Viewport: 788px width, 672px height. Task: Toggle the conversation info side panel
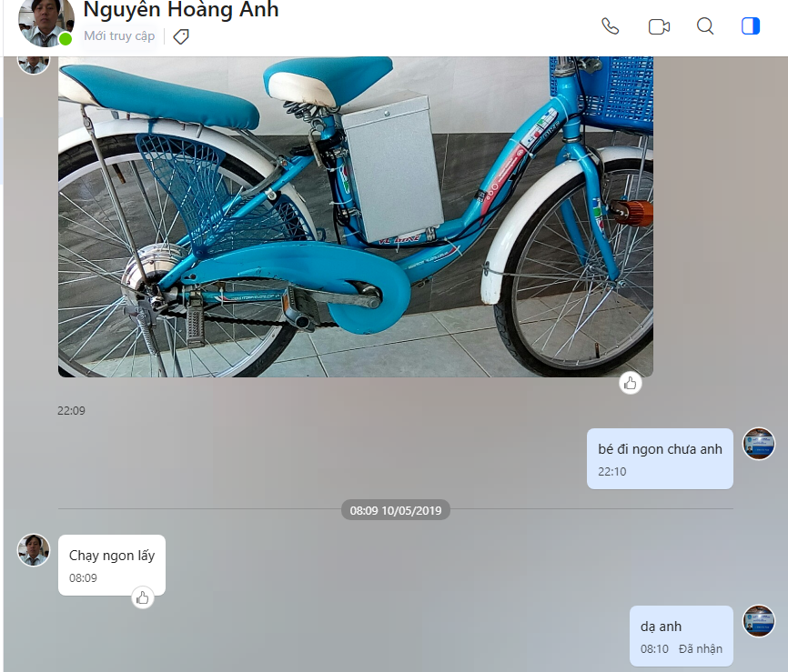[751, 26]
